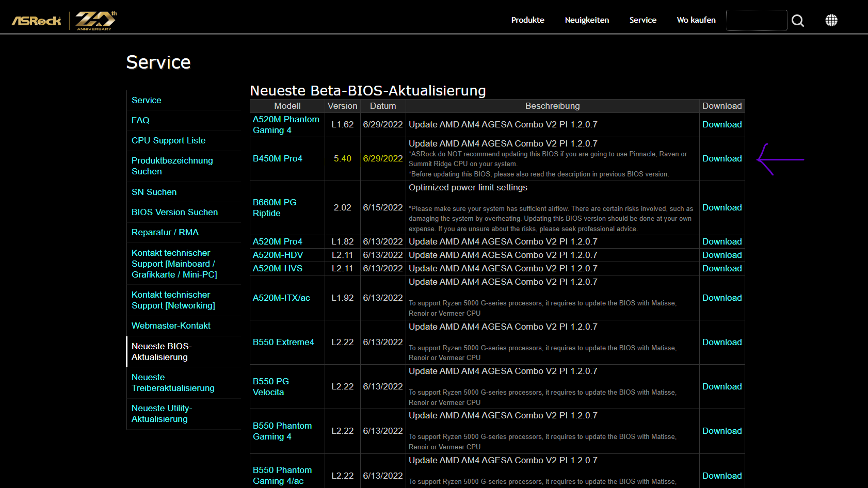The image size is (868, 488).
Task: Click version 2.02 in B660M row
Action: 343,207
